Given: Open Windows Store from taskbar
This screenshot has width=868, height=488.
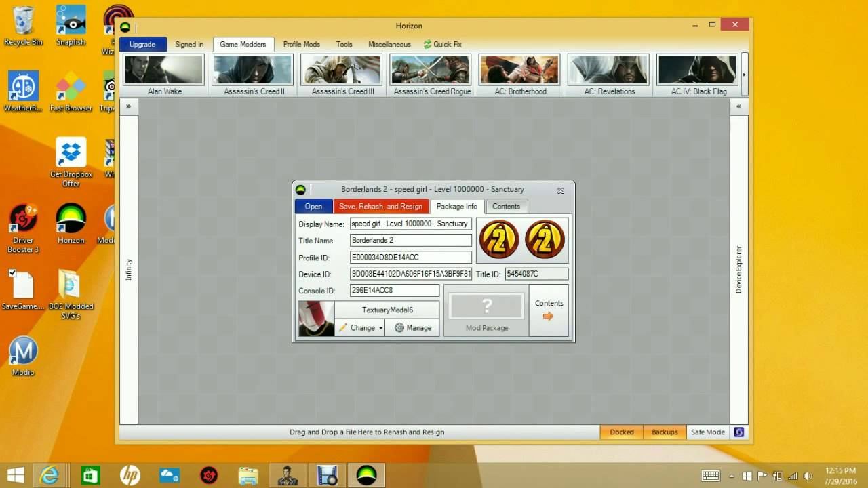Looking at the screenshot, I should coord(90,475).
